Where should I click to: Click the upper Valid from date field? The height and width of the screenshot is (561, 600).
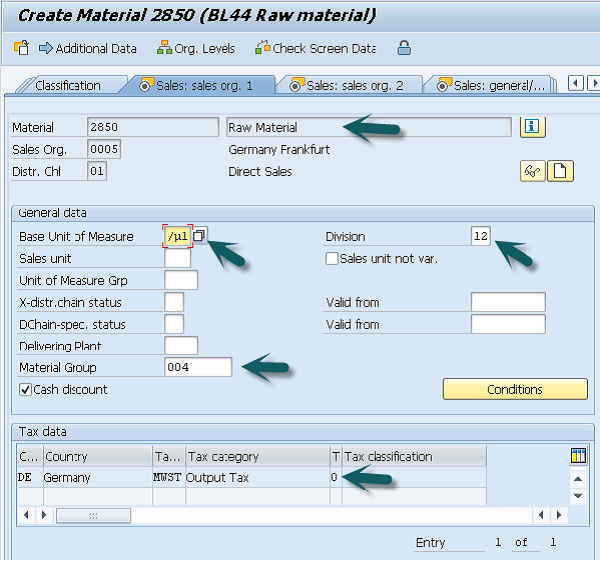click(508, 302)
